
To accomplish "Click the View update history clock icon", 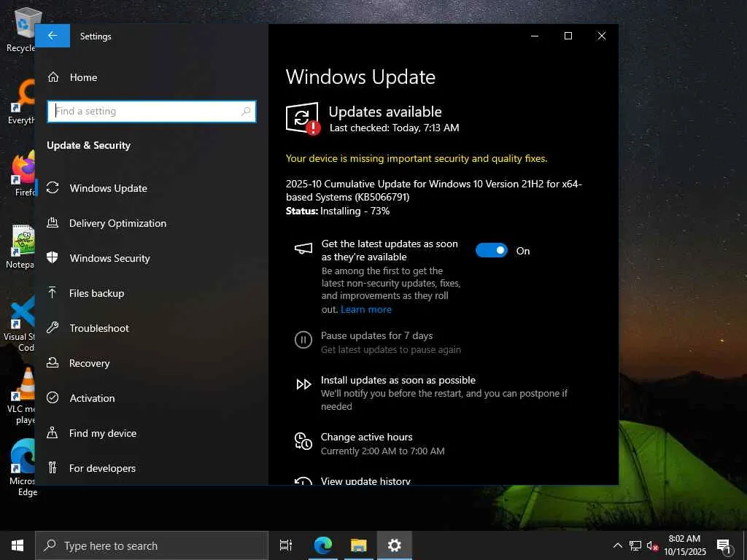I will pyautogui.click(x=303, y=481).
